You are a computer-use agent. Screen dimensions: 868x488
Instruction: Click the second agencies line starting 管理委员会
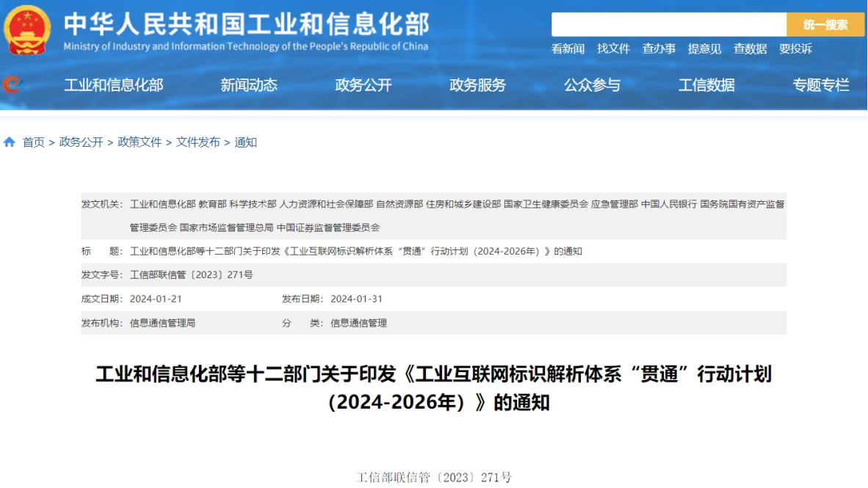(x=255, y=227)
